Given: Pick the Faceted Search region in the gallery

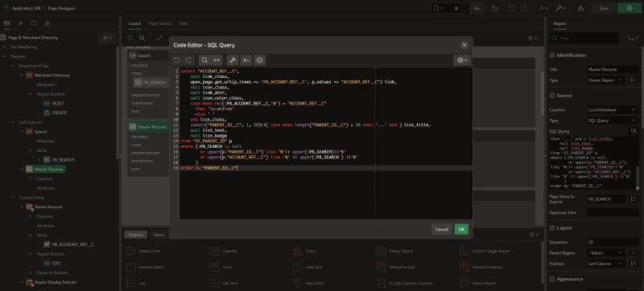Looking at the screenshot, I should pos(146,267).
